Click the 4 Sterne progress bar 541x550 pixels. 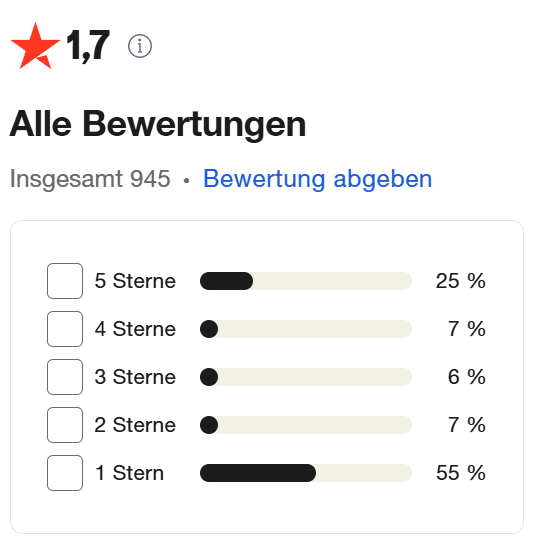[x=306, y=329]
